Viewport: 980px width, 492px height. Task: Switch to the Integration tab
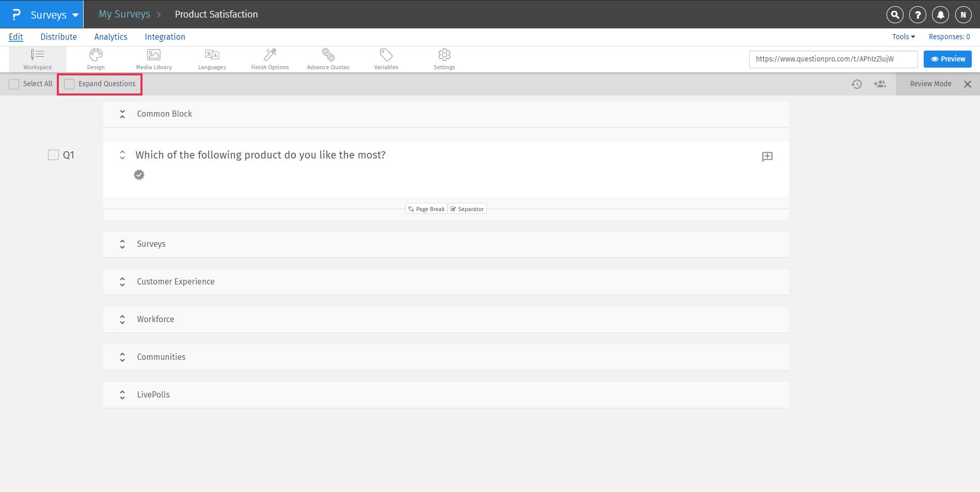[x=165, y=37]
